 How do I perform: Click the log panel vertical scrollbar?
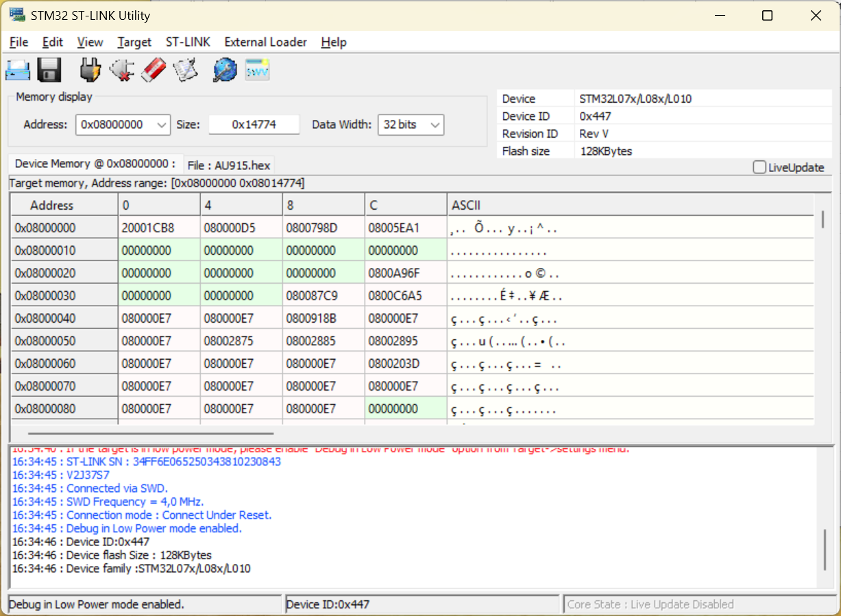[825, 548]
